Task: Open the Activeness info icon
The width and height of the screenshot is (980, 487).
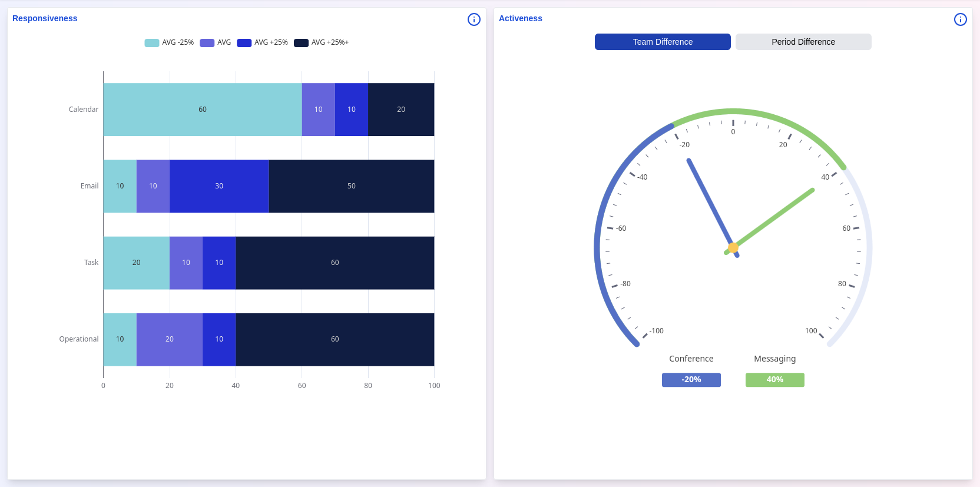Action: (960, 19)
